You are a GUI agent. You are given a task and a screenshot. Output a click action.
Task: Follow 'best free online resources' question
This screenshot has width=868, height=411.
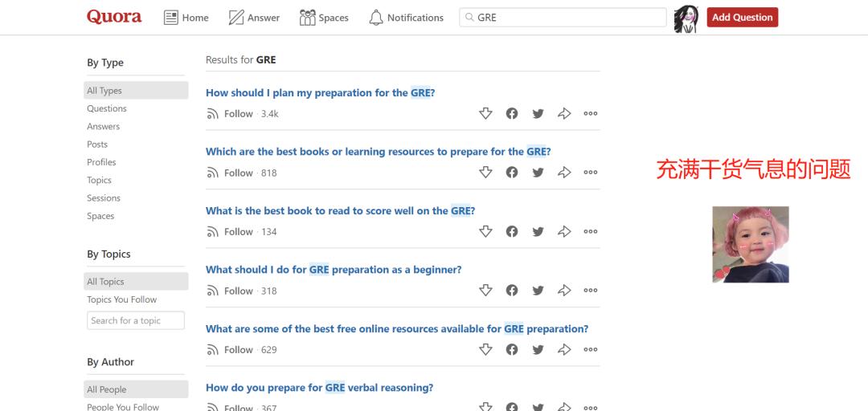coord(230,350)
